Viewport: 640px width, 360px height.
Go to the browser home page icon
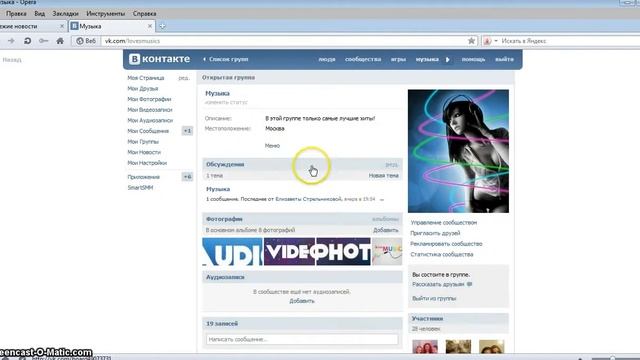coord(60,41)
